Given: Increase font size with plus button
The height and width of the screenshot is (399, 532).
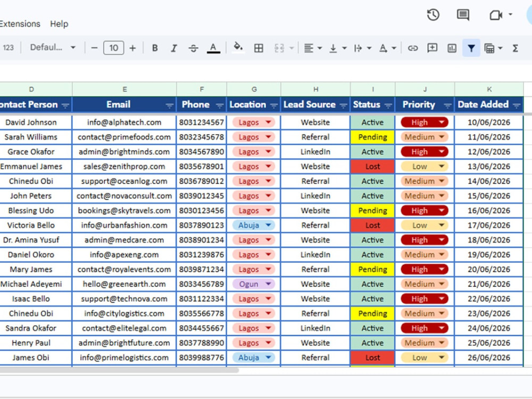Looking at the screenshot, I should pos(132,48).
